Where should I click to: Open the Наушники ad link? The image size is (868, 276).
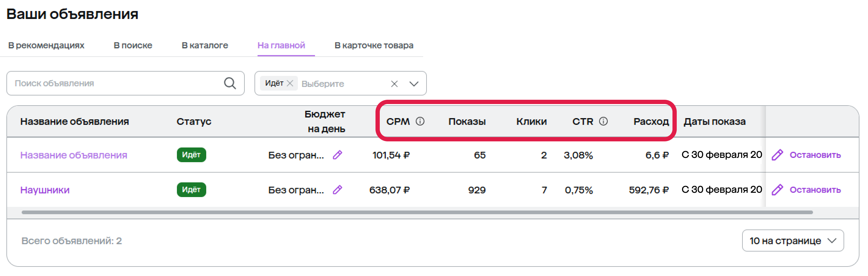point(45,190)
